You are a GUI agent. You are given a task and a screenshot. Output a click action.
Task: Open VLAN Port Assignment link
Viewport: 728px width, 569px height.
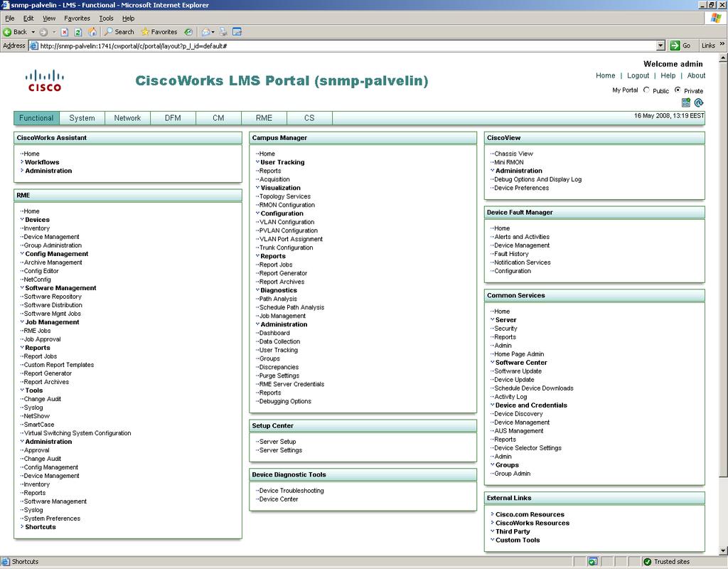(x=291, y=239)
